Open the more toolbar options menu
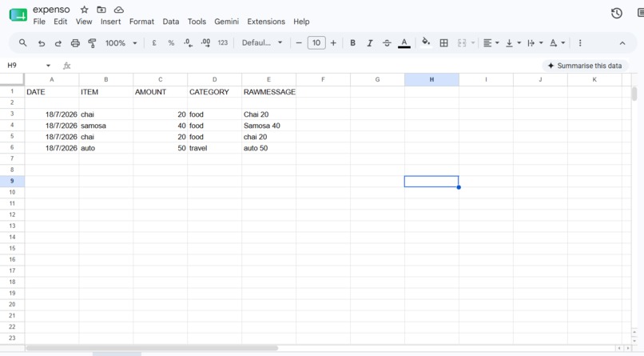This screenshot has width=644, height=356. coord(580,42)
